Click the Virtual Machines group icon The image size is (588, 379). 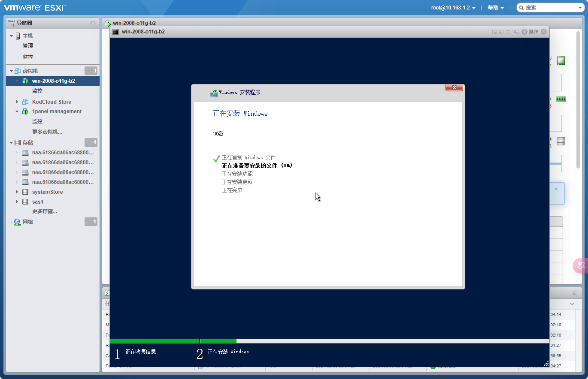(x=18, y=71)
